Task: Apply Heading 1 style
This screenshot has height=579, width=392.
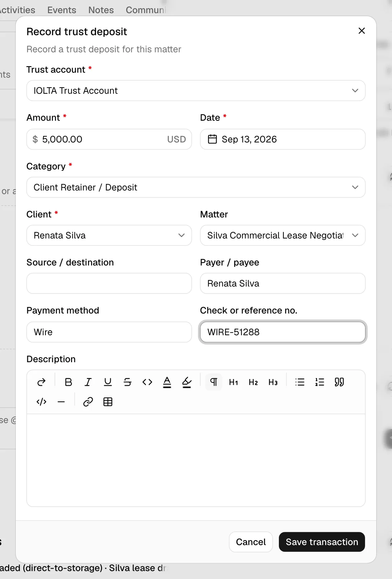Action: point(233,382)
